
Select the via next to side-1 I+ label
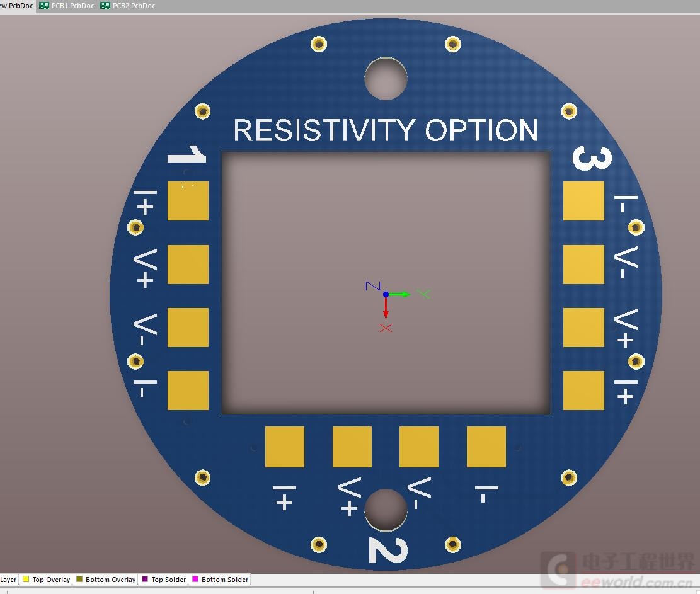[x=135, y=227]
